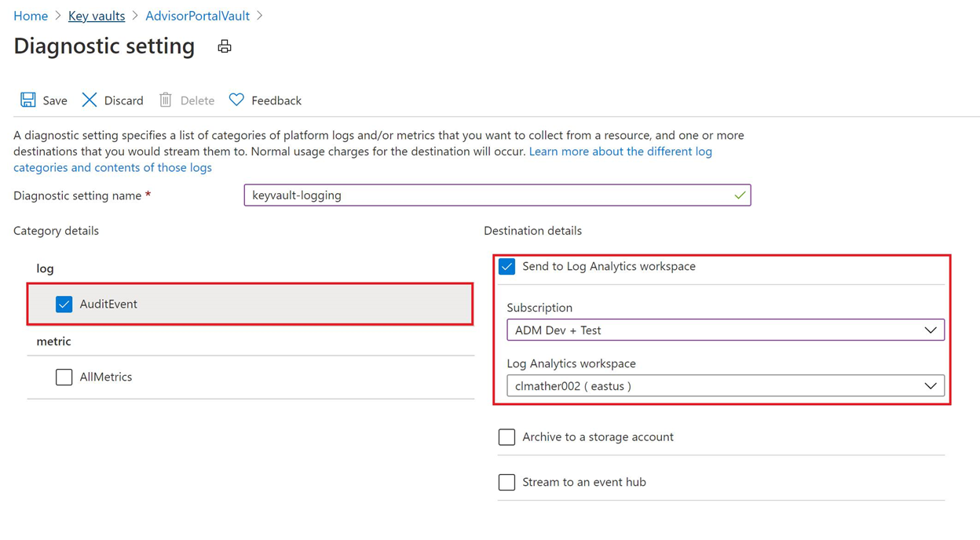Check Archive to a storage account
Screen dimensions: 980x540
click(507, 437)
